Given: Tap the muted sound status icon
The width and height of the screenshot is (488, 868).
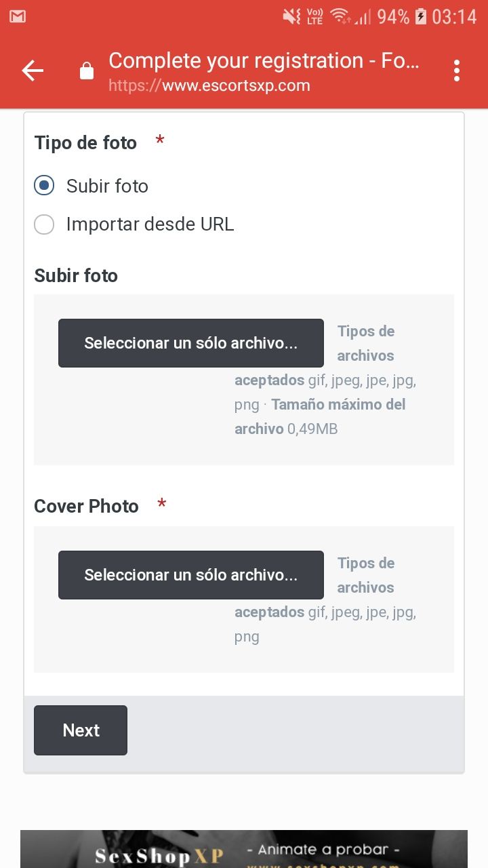Looking at the screenshot, I should click(291, 16).
